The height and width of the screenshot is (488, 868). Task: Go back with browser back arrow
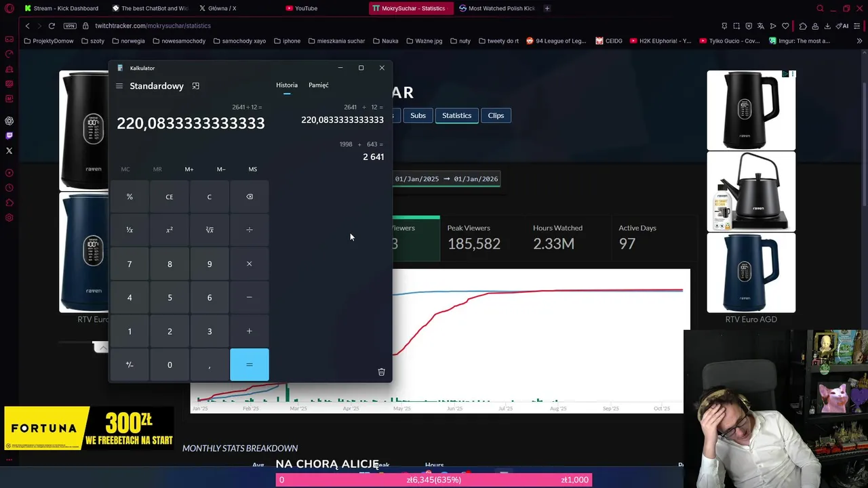pos(27,26)
